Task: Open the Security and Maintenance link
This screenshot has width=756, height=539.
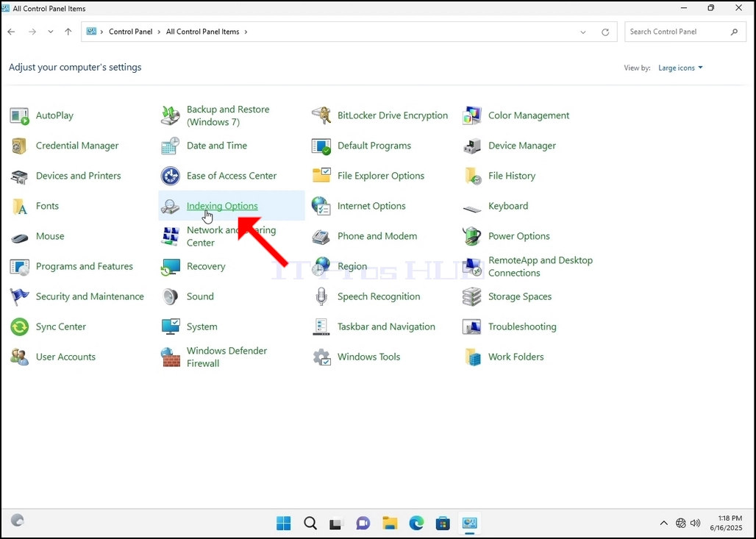Action: [90, 296]
